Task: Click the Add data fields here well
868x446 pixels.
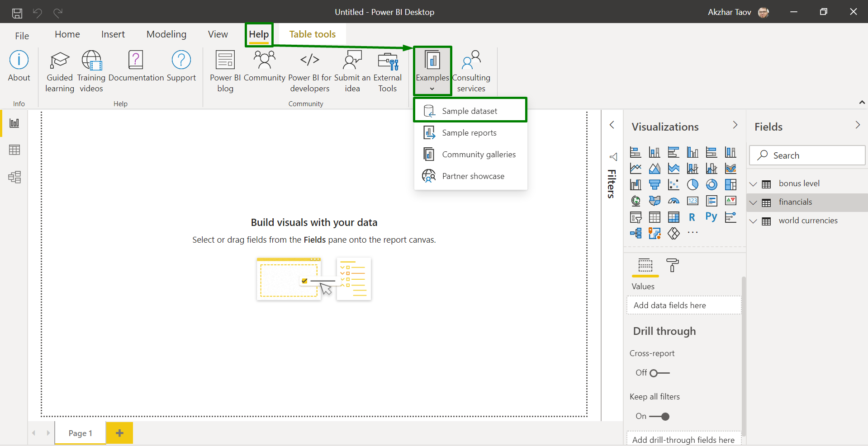Action: point(684,305)
